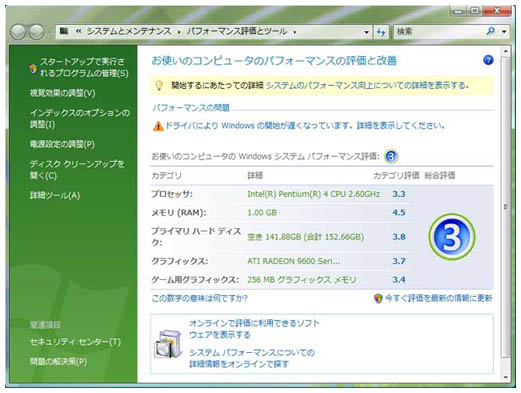
Task: Click the この数字の意味は何ですか? link
Action: coord(199,298)
